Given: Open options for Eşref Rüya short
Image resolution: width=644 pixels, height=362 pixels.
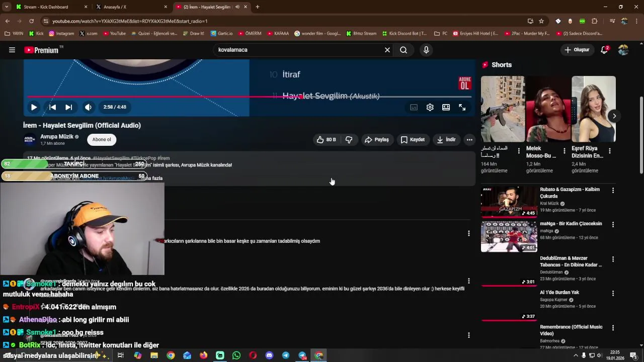Looking at the screenshot, I should (x=610, y=151).
